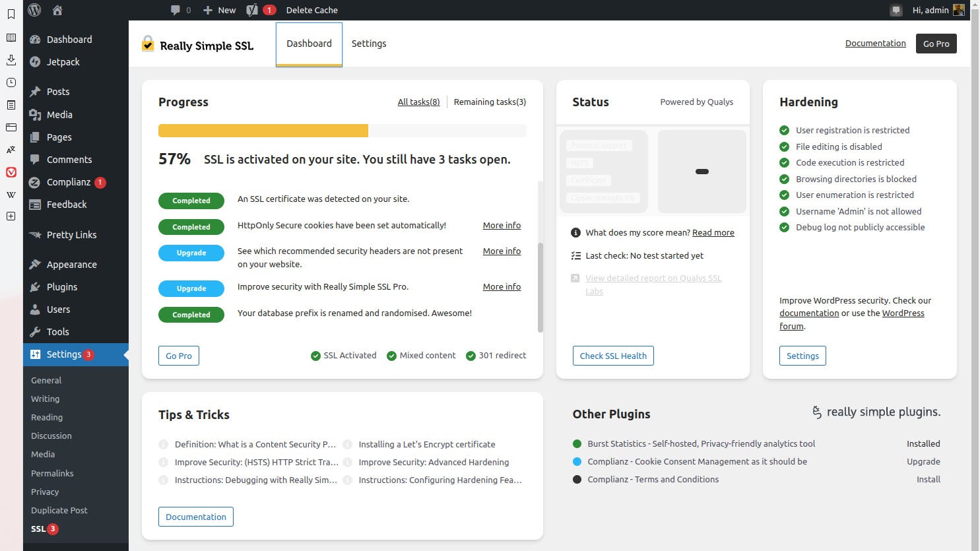Switch to the Dashboard tab
The height and width of the screenshot is (551, 980).
[x=309, y=44]
